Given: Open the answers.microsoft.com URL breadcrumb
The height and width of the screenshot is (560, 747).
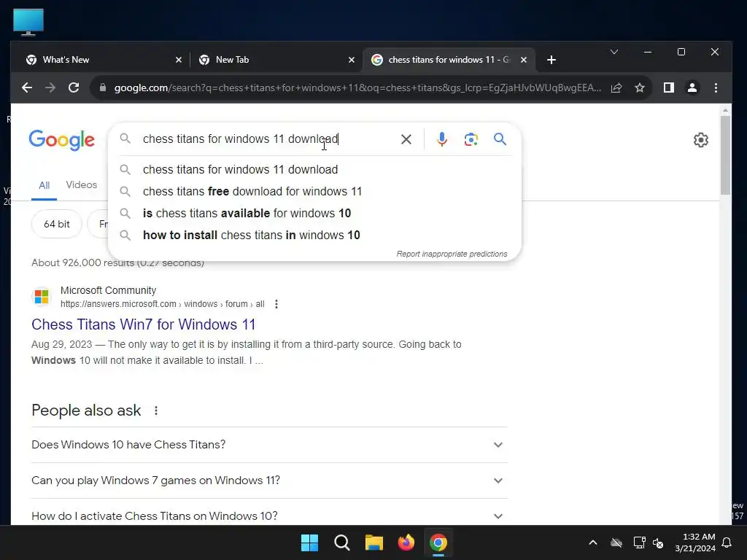Looking at the screenshot, I should (162, 304).
